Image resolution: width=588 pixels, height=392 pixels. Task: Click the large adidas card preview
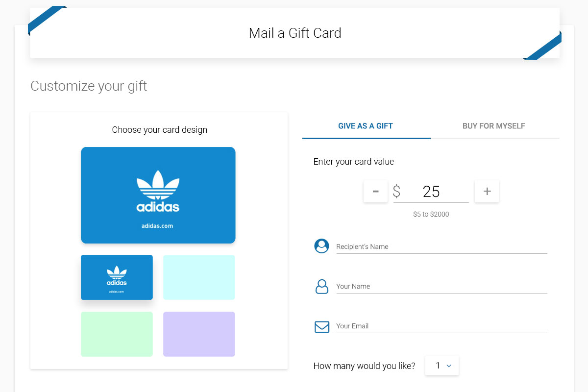click(x=158, y=195)
